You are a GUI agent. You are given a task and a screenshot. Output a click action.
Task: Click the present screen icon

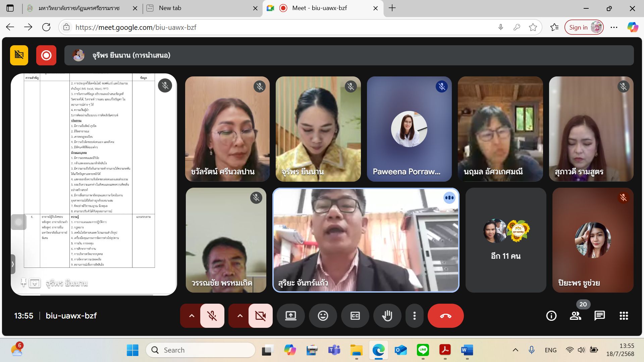point(290,315)
